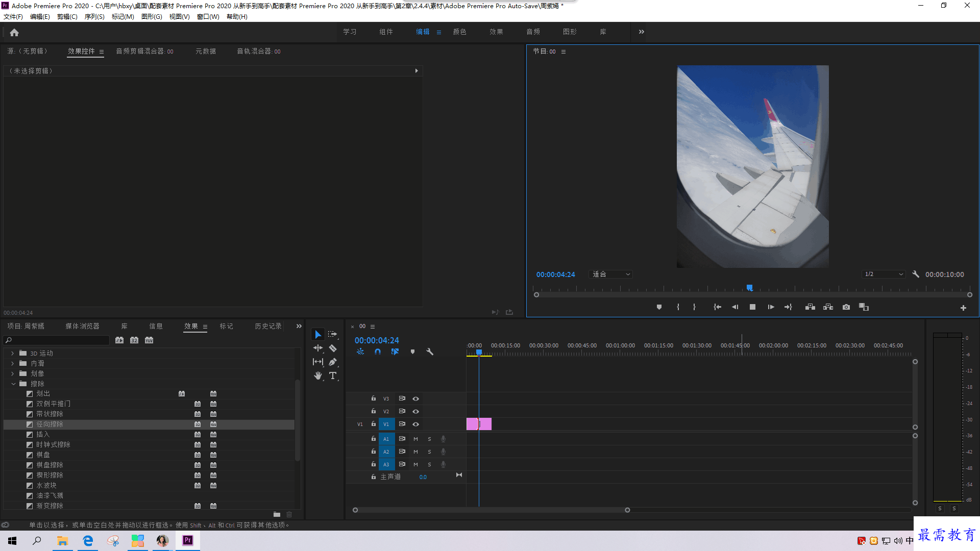Select the Razor tool
Viewport: 980px width, 551px height.
(333, 348)
